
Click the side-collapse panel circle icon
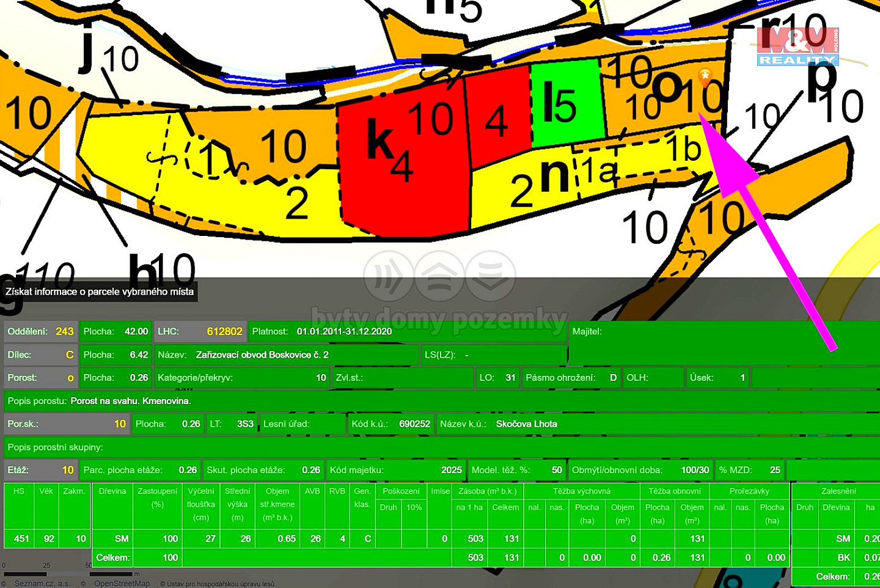click(x=389, y=276)
